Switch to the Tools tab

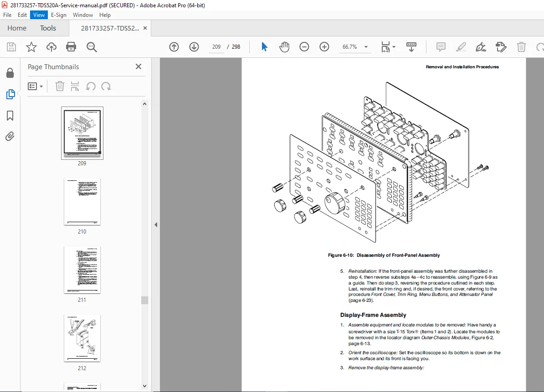click(48, 28)
